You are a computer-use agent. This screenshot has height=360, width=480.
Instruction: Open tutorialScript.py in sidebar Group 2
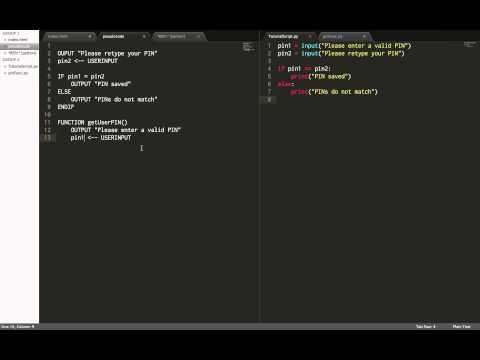(x=23, y=66)
